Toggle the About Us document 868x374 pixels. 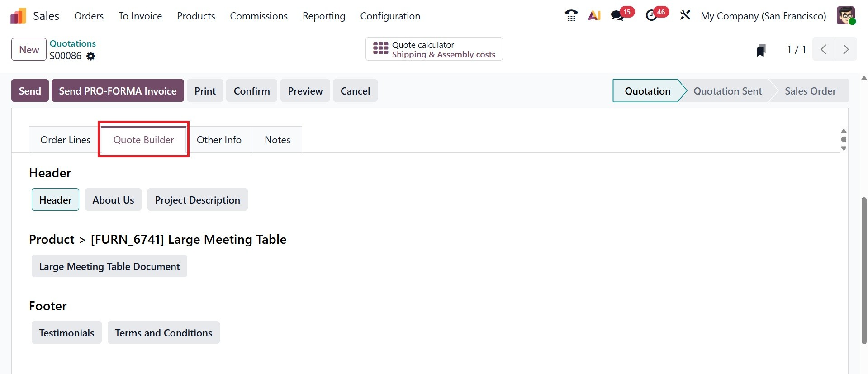tap(113, 200)
